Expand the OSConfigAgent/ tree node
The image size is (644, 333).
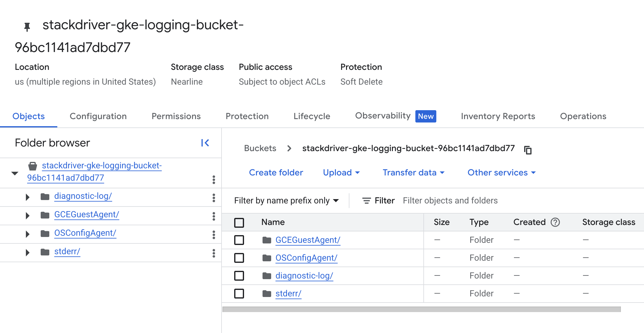(27, 234)
